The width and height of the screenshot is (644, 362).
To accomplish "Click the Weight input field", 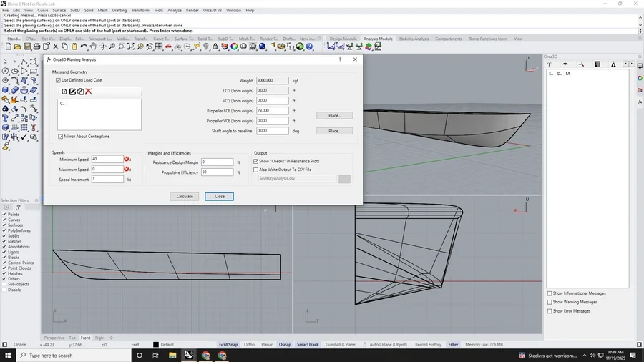I will click(273, 80).
